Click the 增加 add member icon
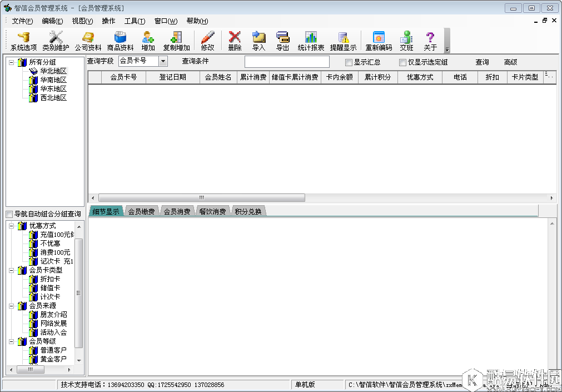 148,41
